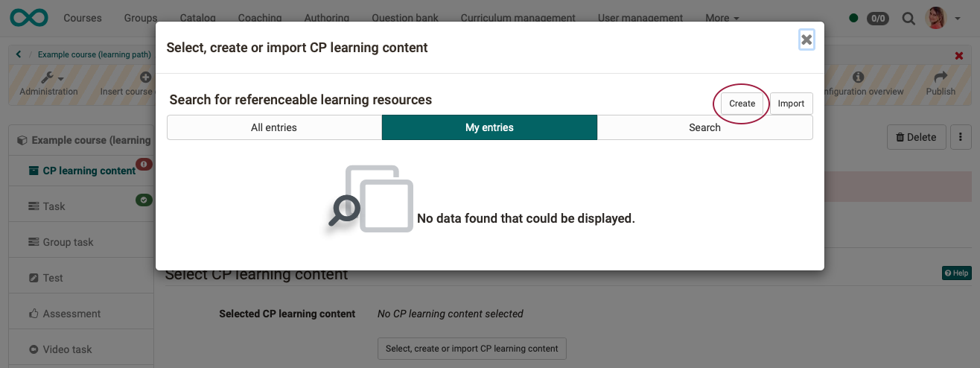The height and width of the screenshot is (368, 980).
Task: Open the search magnifier icon
Action: pyautogui.click(x=909, y=18)
